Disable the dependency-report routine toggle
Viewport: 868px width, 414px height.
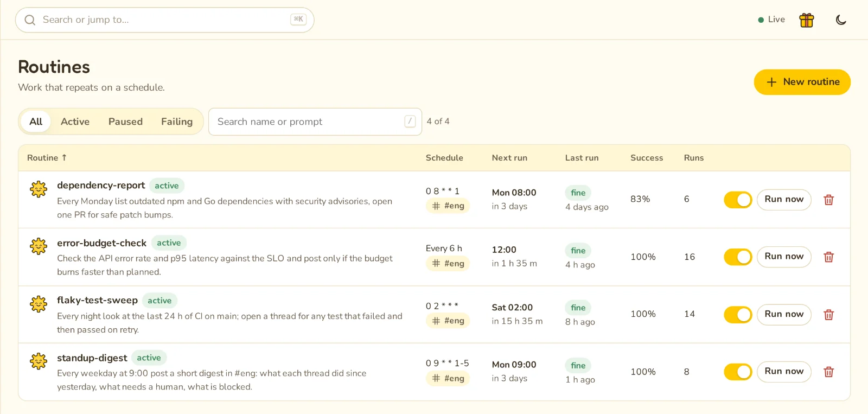[x=738, y=200]
